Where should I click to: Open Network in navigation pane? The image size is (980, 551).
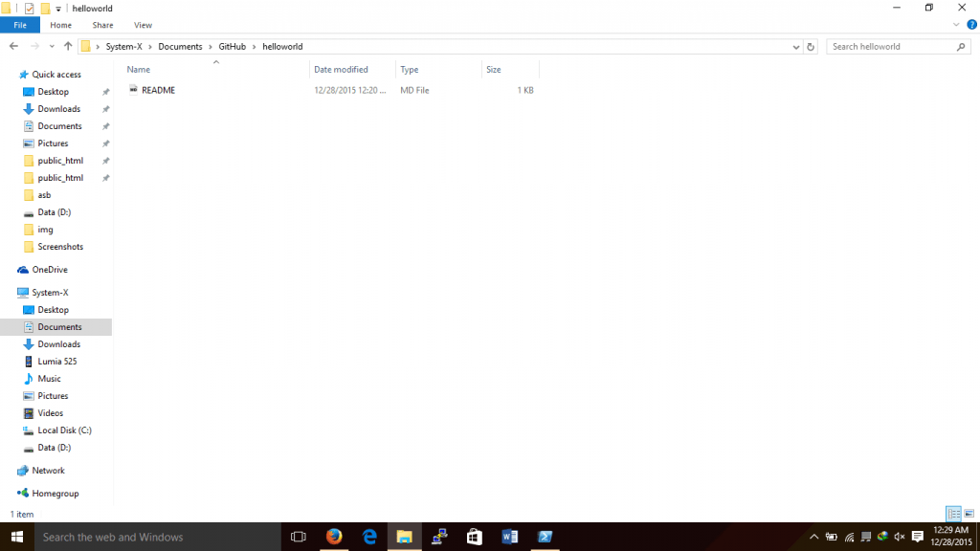48,471
